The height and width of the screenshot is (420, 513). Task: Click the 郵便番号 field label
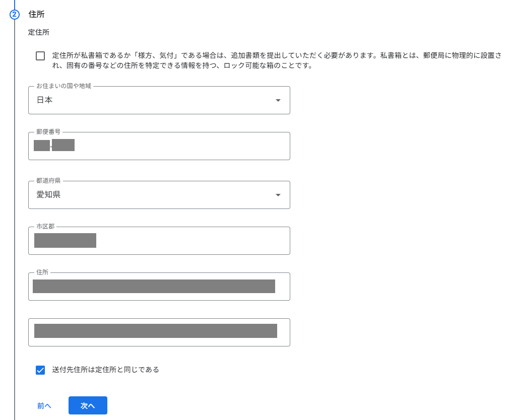[x=48, y=132]
